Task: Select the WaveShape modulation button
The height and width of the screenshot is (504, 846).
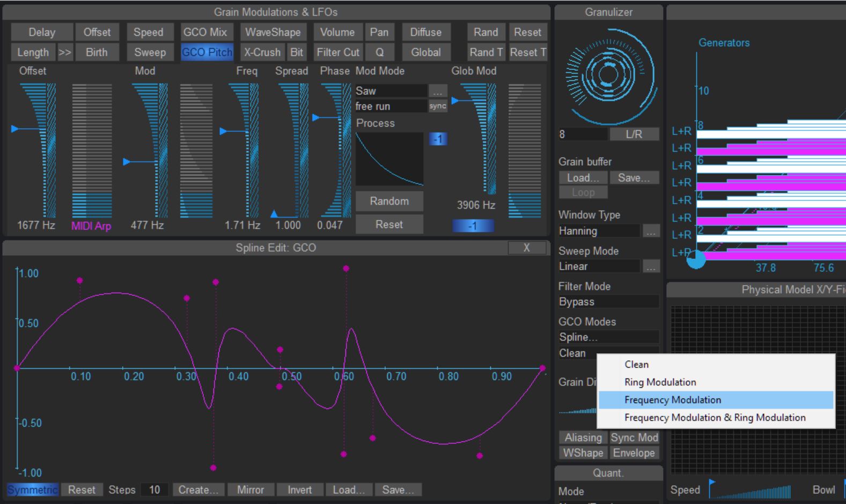Action: 273,32
